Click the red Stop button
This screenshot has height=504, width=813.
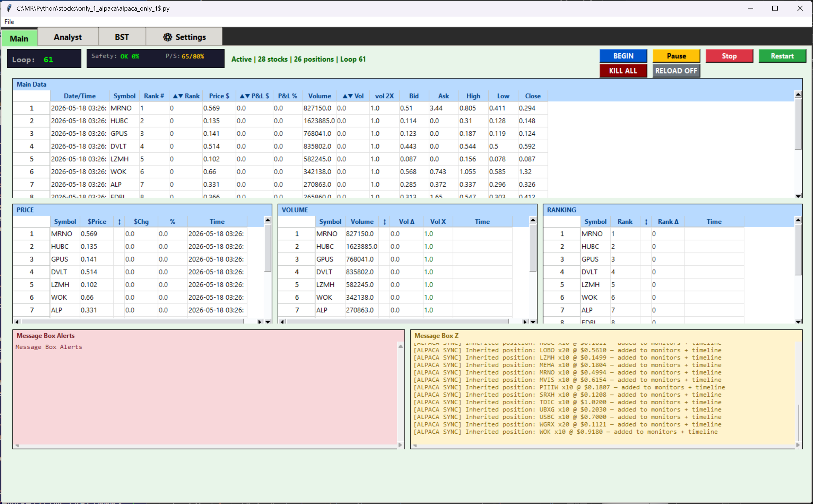point(729,56)
